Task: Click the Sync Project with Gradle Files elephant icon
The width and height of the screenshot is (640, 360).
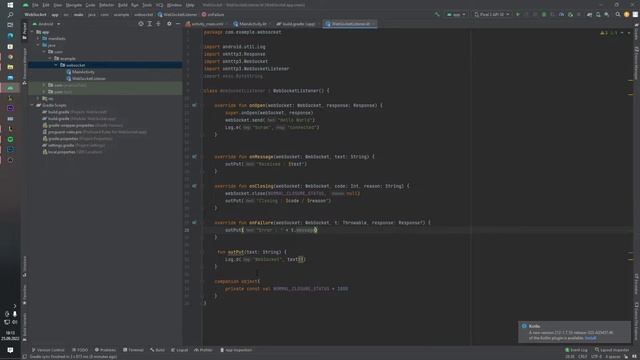Action: 589,14
